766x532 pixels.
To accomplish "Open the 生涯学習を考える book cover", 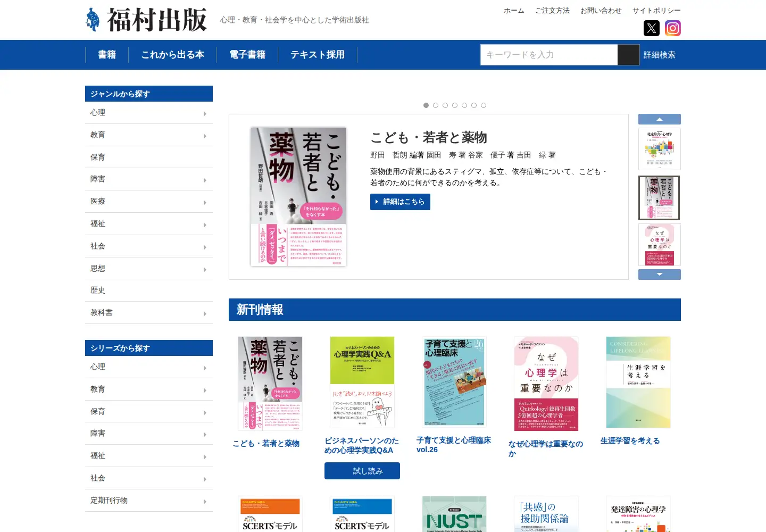I will [638, 382].
